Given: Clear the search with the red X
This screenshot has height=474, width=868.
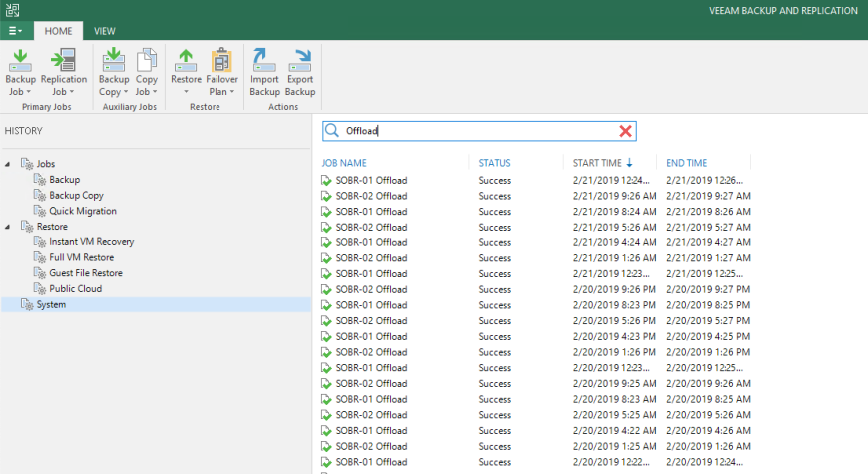Looking at the screenshot, I should pos(625,131).
